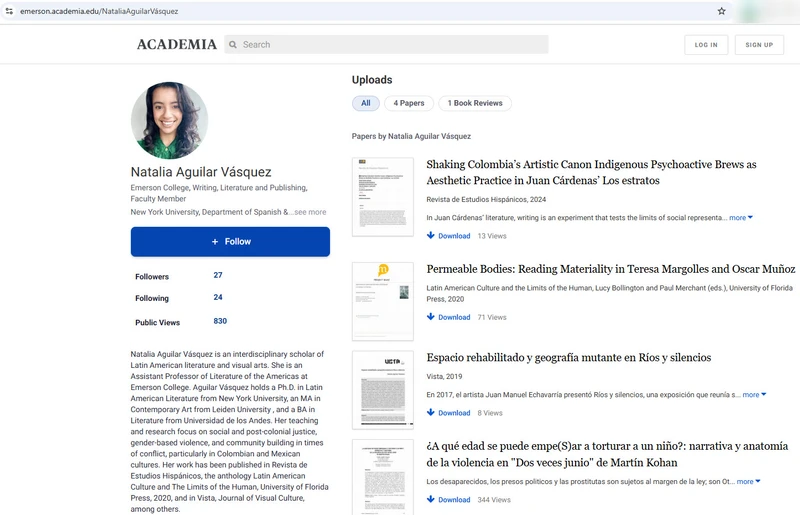Expand 'more' on Dos veces junio abstract
The height and width of the screenshot is (515, 800).
pyautogui.click(x=748, y=481)
